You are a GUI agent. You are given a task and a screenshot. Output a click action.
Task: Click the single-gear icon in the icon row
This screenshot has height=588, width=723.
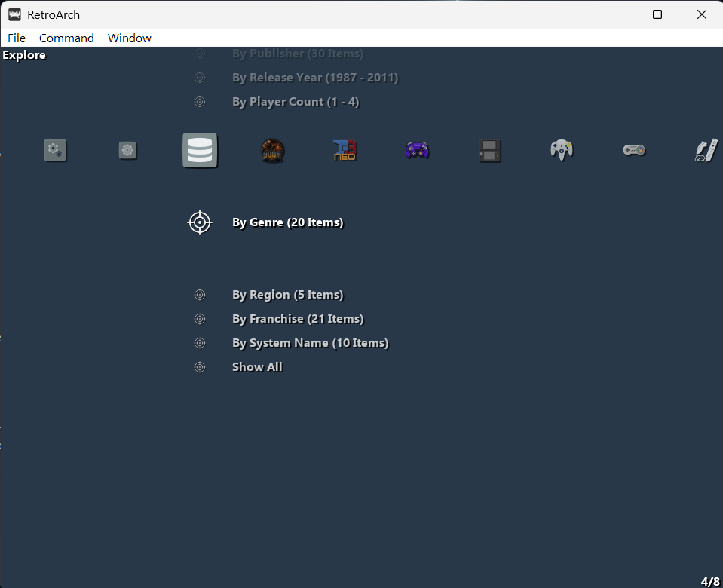point(127,151)
